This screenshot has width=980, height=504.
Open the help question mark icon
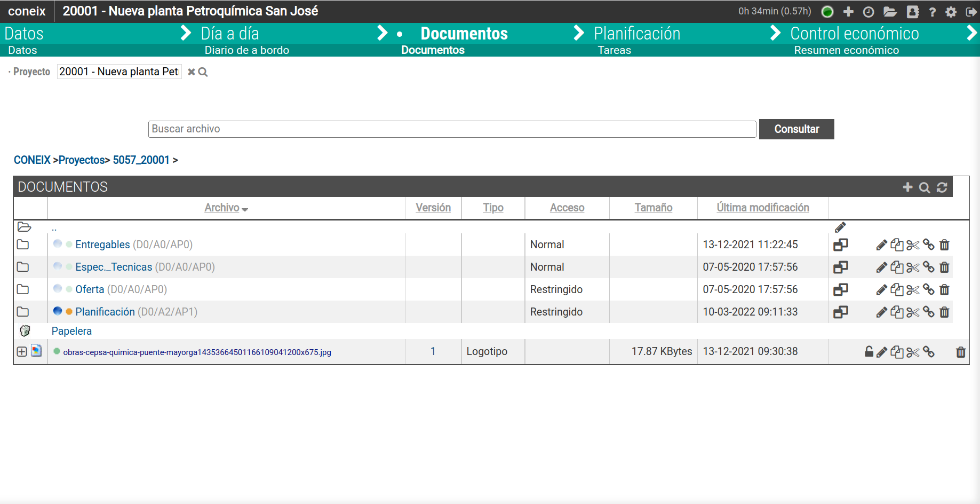click(x=932, y=12)
